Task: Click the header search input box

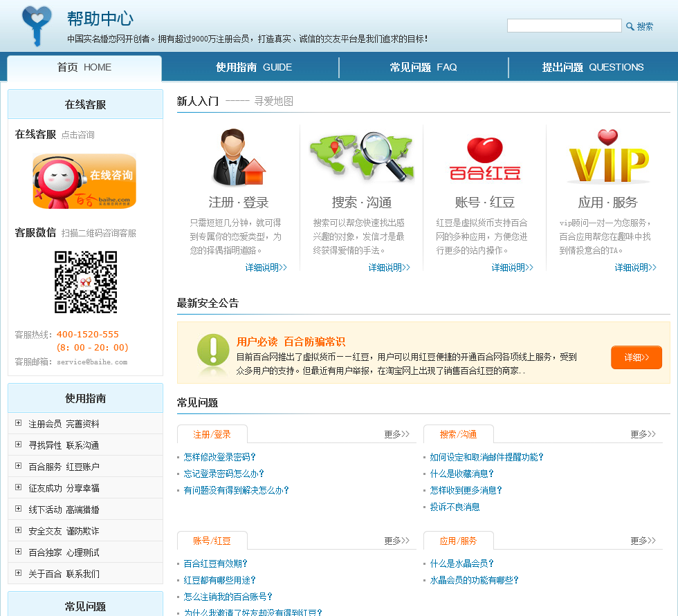Action: tap(565, 26)
